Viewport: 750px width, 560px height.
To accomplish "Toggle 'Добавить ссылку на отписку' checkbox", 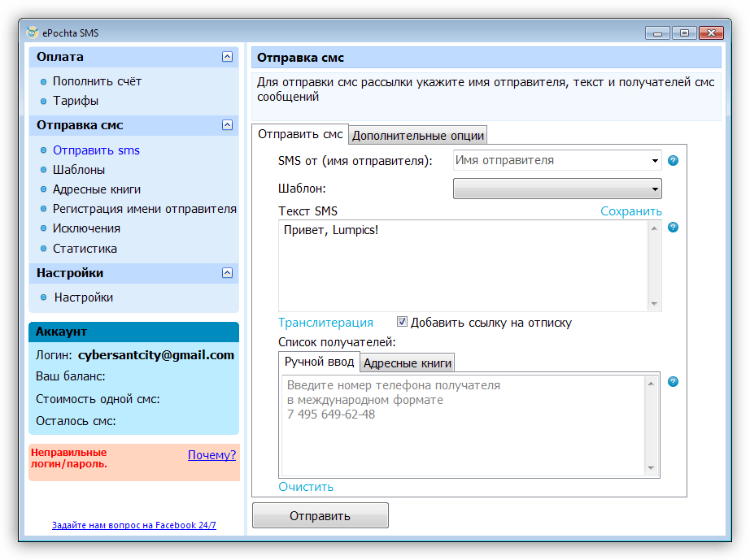I will click(x=403, y=322).
